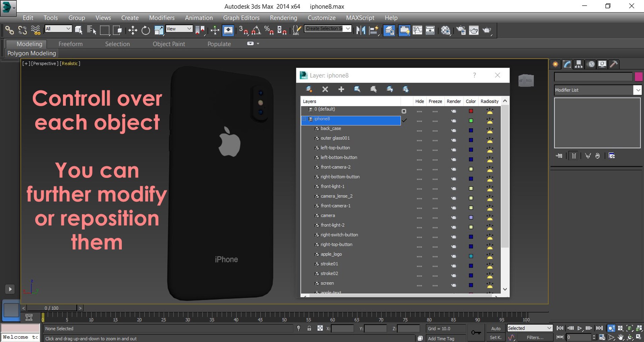Select apple_logo in layer list

click(331, 254)
